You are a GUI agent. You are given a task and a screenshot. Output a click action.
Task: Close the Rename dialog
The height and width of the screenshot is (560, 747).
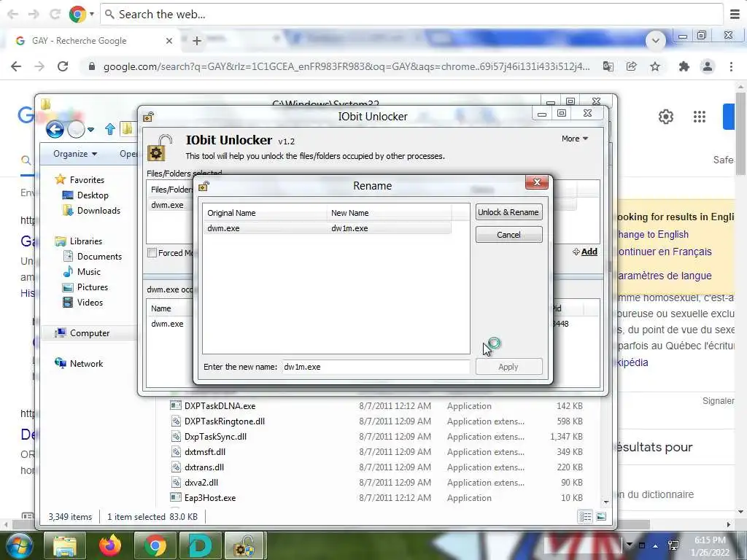537,182
